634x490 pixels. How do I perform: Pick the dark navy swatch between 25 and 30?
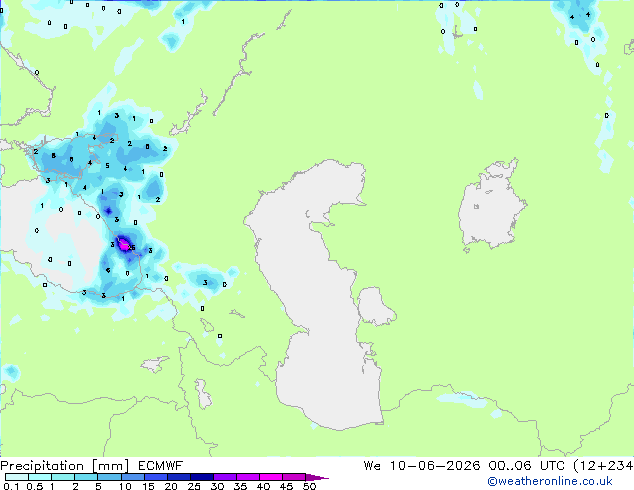[x=202, y=477]
